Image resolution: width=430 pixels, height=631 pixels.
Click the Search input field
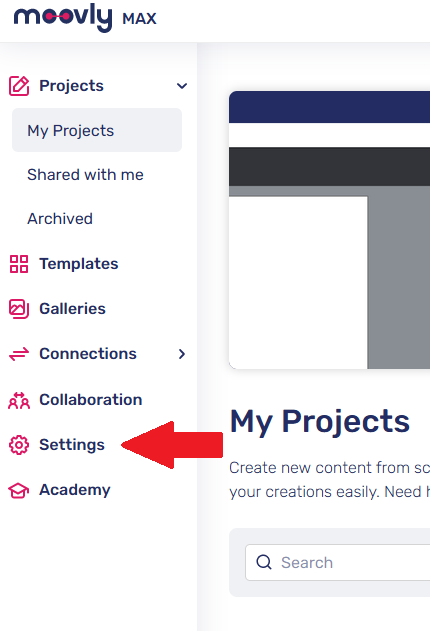click(x=338, y=562)
